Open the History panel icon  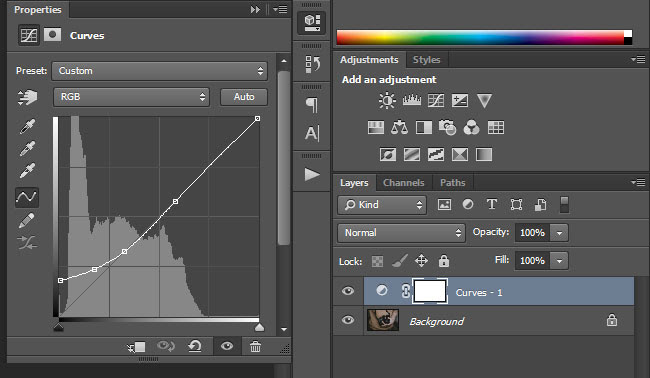click(x=312, y=64)
